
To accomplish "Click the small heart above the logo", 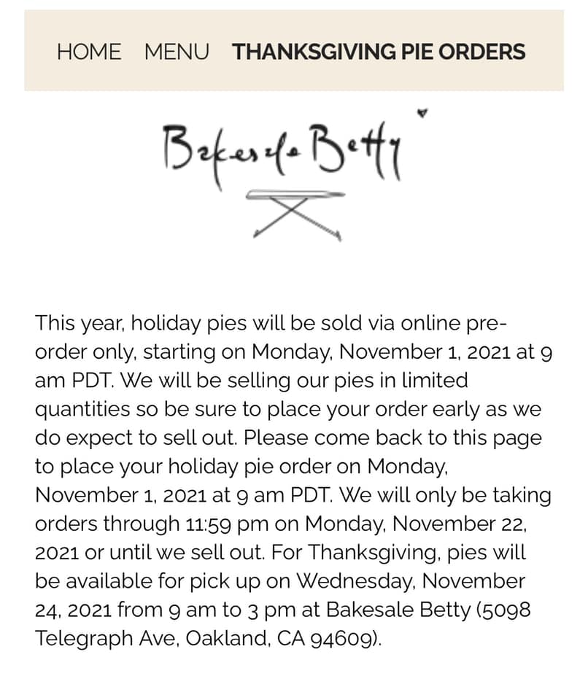I will point(422,113).
